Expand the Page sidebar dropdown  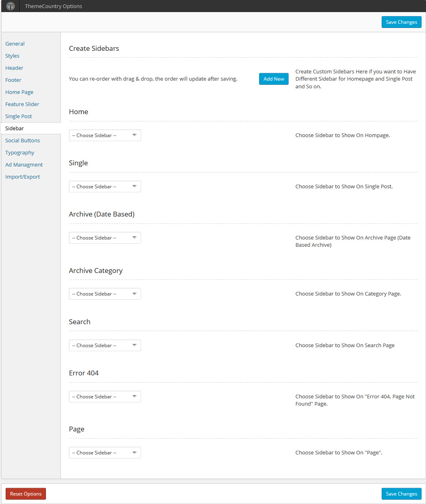[x=105, y=453]
